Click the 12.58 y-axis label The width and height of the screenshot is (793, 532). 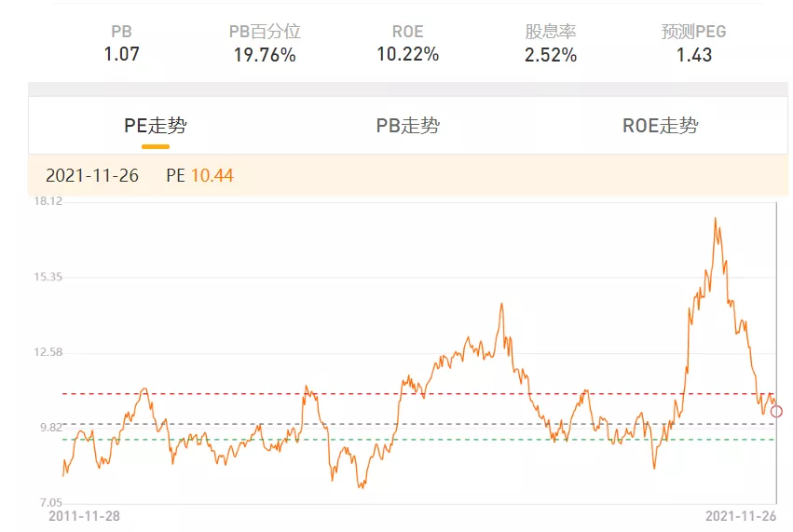(x=47, y=352)
